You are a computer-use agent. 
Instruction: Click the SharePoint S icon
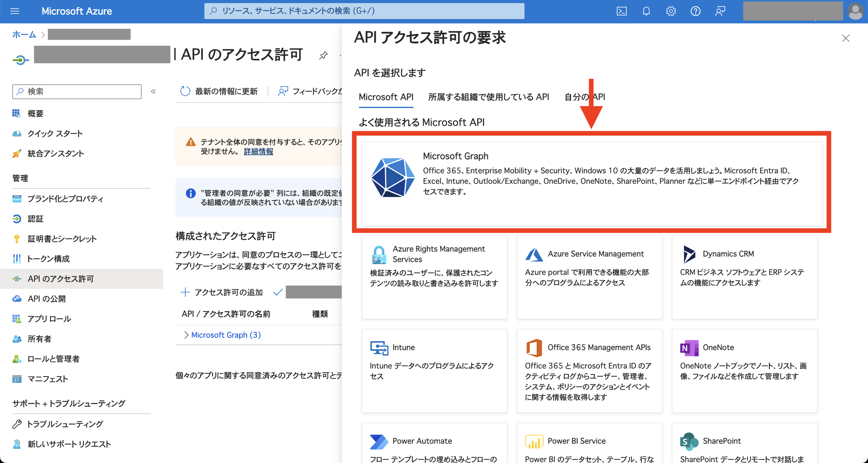click(689, 442)
